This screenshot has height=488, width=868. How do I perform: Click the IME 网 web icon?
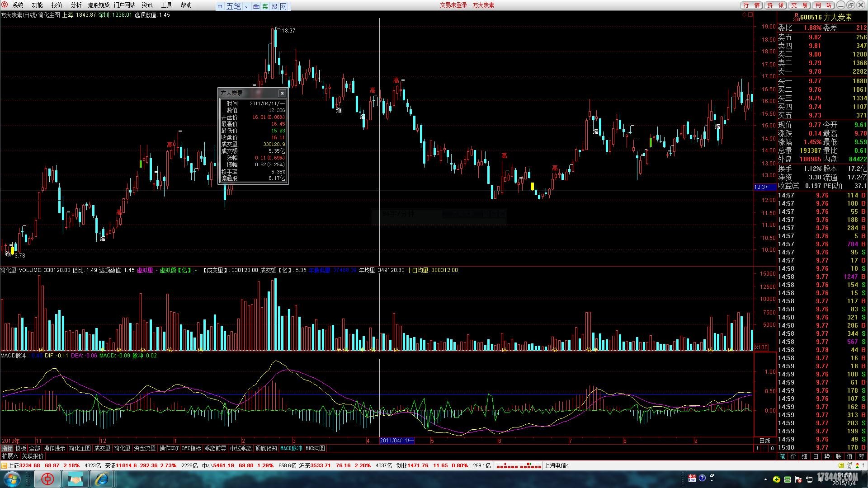pyautogui.click(x=283, y=6)
